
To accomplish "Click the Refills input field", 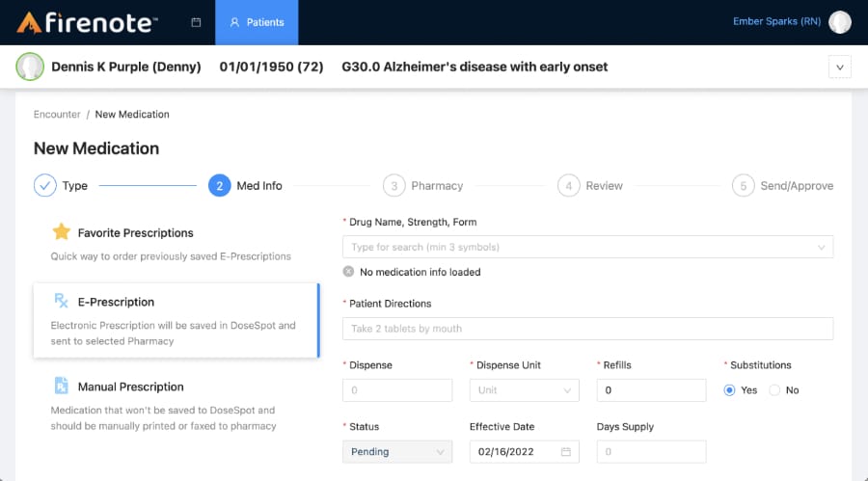I will [652, 390].
